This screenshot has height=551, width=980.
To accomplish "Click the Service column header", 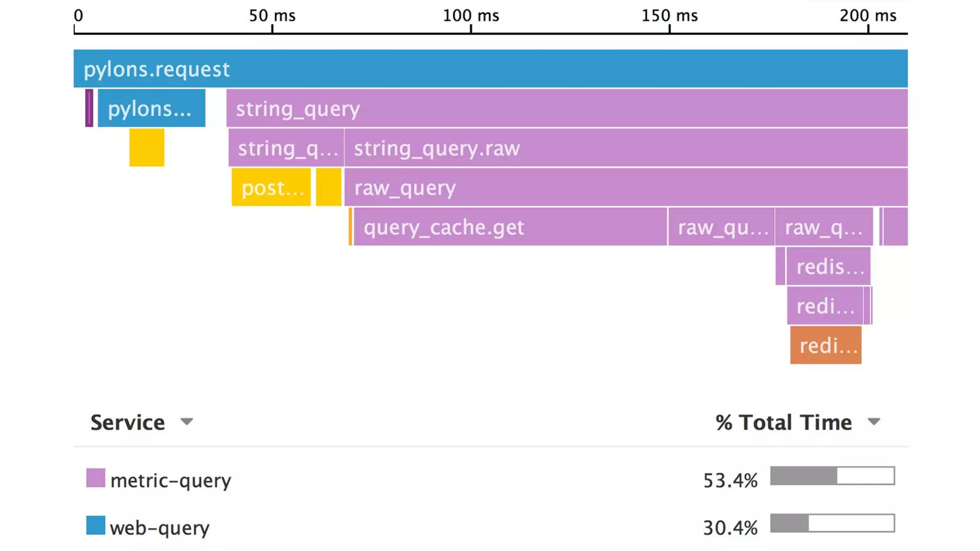I will 128,422.
